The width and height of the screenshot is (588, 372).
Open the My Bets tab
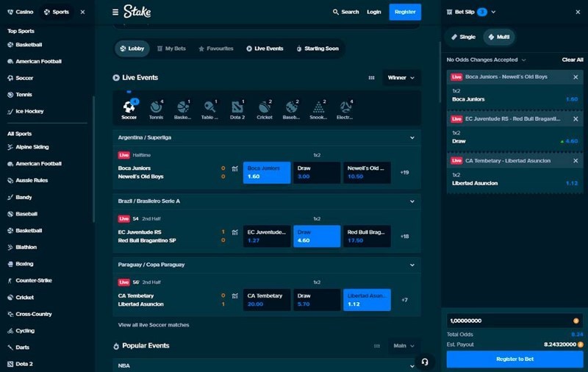[171, 49]
